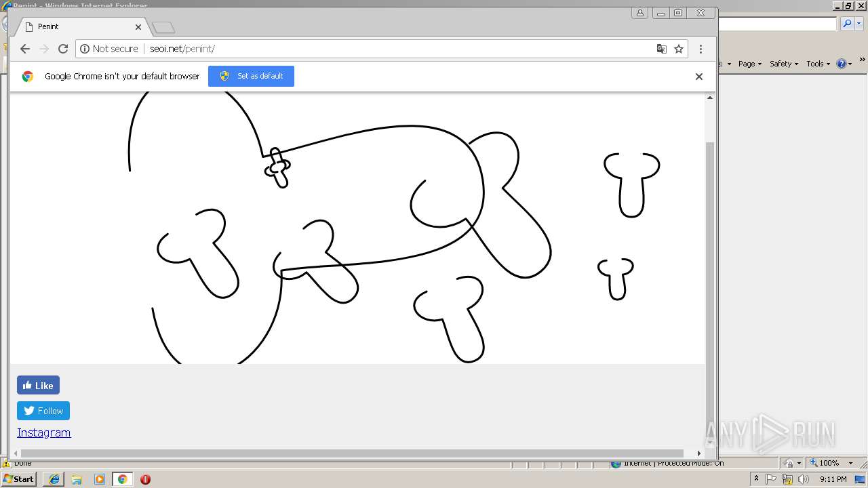Screen dimensions: 868x488
Task: Click the 9:11 PM clock
Action: point(833,479)
